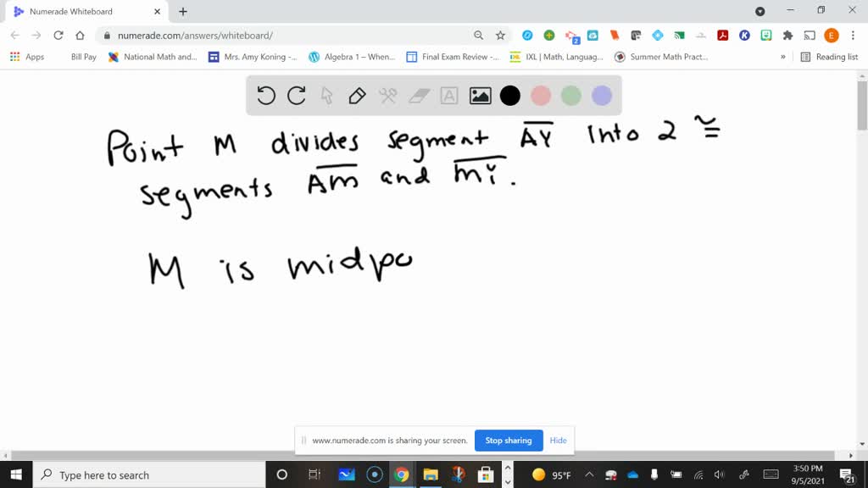Expand the hidden system tray icons
This screenshot has height=488, width=868.
588,475
